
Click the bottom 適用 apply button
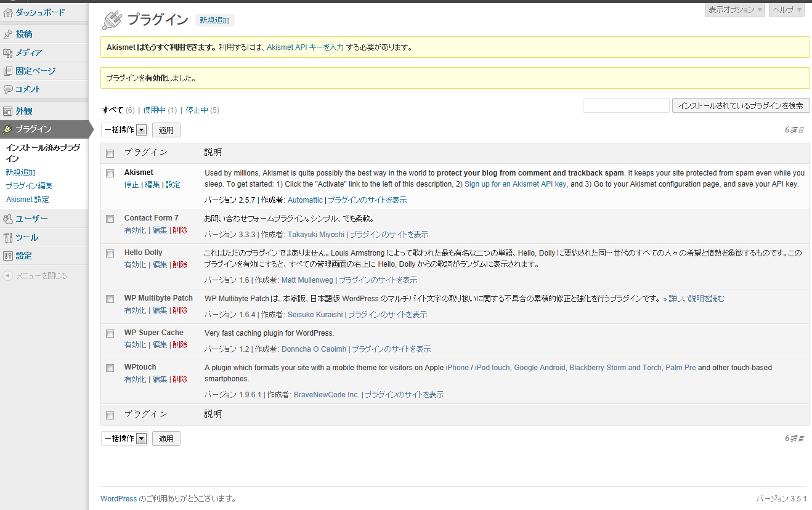pyautogui.click(x=166, y=439)
